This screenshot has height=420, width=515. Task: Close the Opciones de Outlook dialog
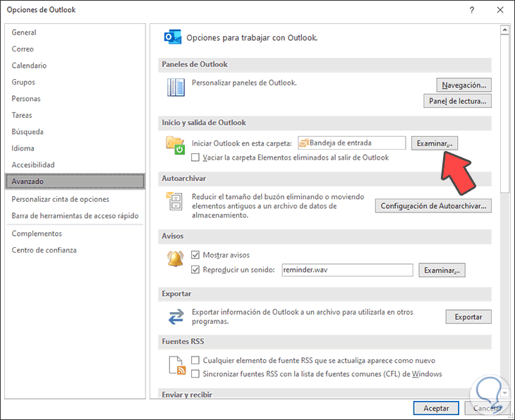[500, 10]
